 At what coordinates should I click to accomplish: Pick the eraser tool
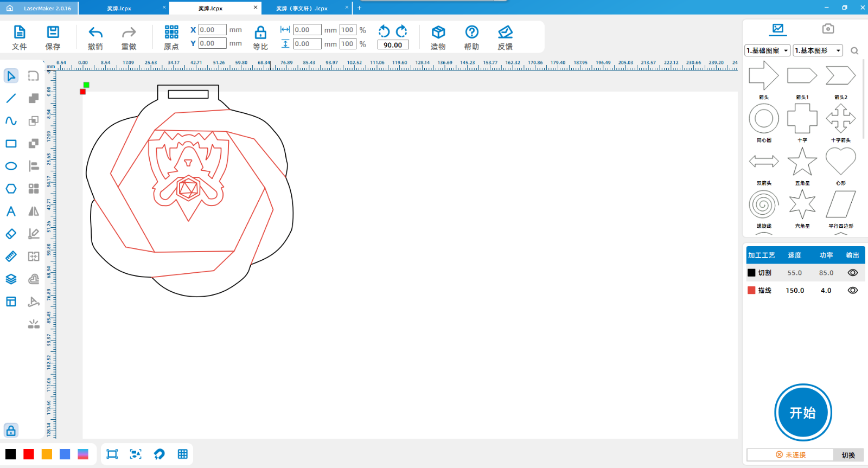(x=11, y=234)
